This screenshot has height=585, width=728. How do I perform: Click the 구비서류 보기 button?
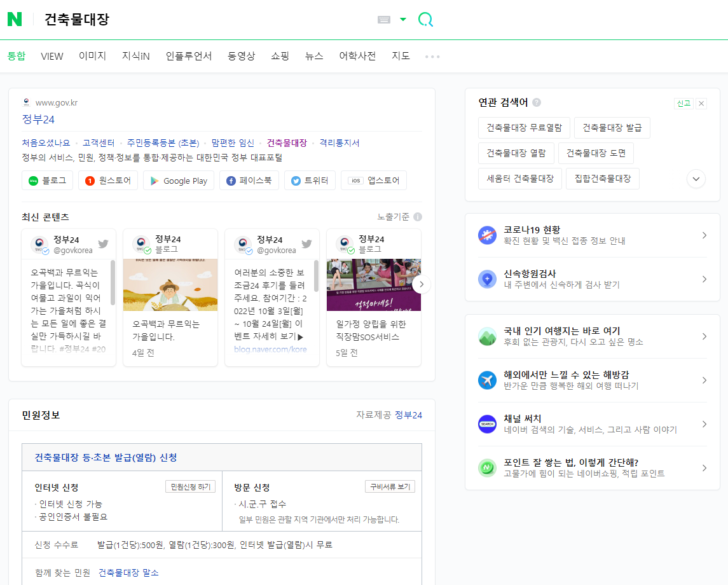390,486
